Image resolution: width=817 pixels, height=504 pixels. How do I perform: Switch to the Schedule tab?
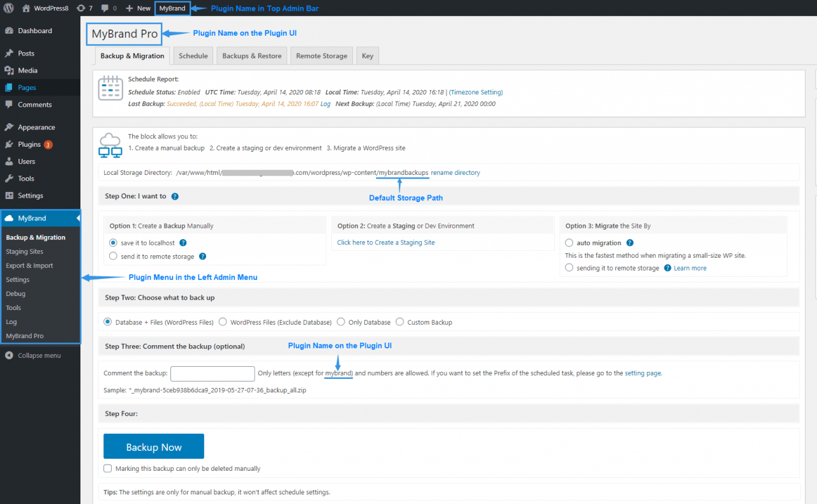[x=193, y=56]
